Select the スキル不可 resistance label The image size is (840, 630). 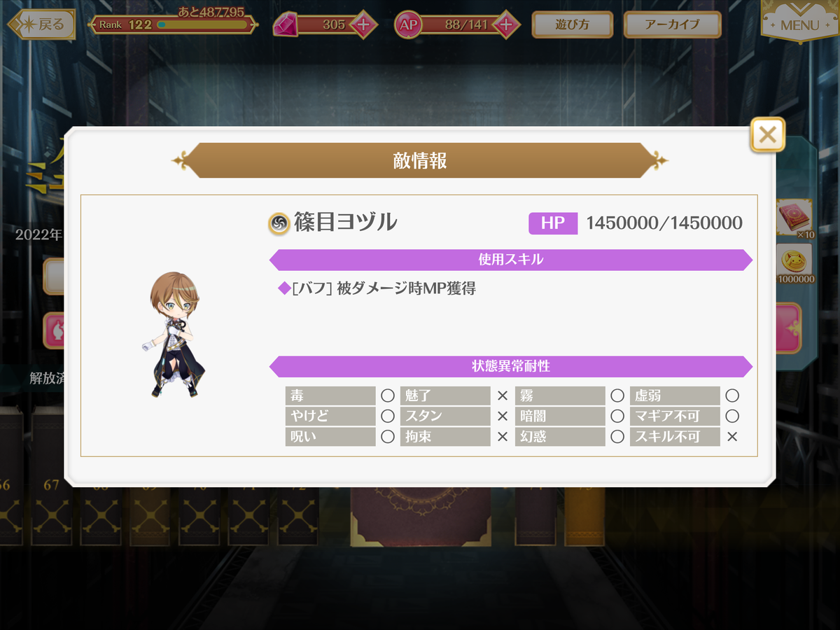pyautogui.click(x=675, y=437)
